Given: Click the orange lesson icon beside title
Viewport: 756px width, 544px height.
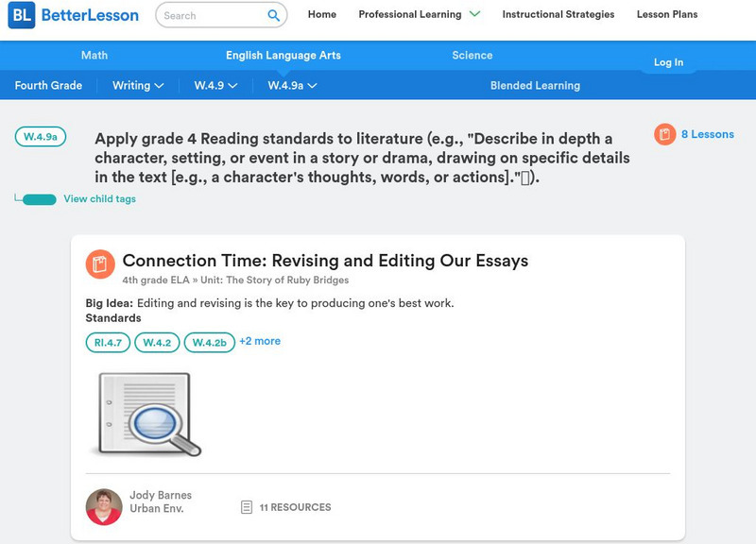Looking at the screenshot, I should 100,263.
